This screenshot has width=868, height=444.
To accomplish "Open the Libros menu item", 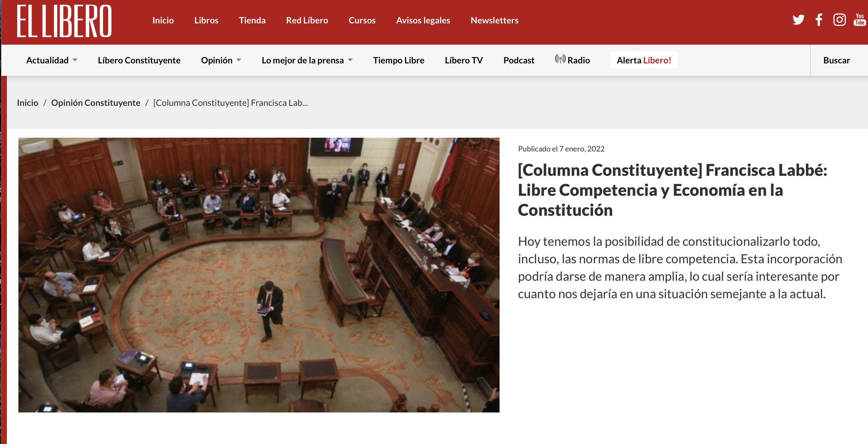I will pyautogui.click(x=206, y=20).
